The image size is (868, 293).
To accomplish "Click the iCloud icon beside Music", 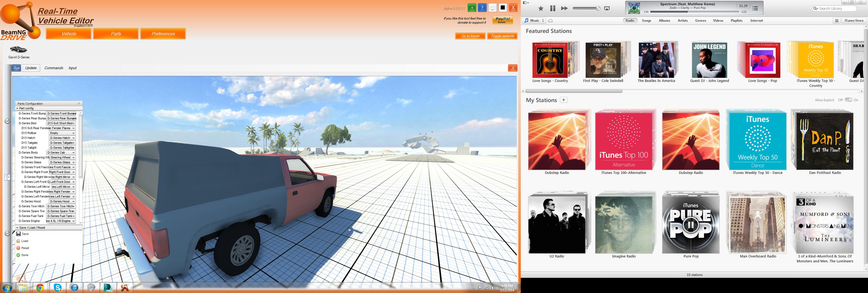I will click(x=550, y=21).
